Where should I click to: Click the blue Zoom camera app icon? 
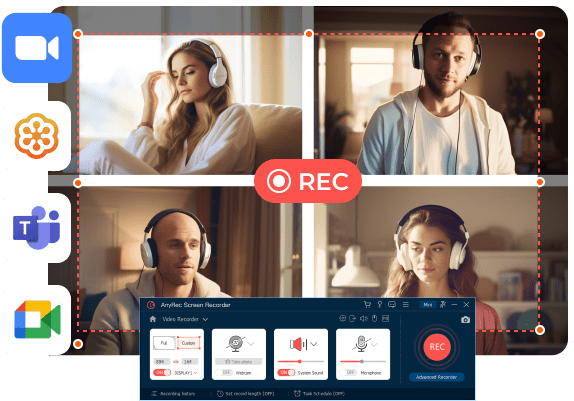[37, 48]
